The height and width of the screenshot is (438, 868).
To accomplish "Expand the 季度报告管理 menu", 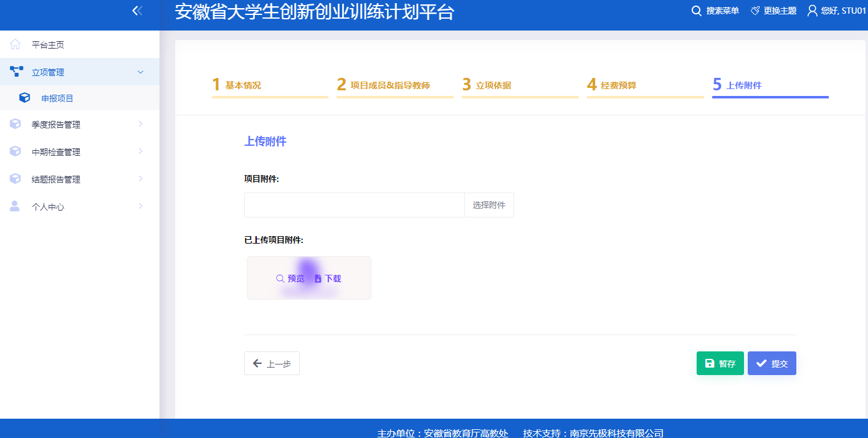I will [x=140, y=124].
